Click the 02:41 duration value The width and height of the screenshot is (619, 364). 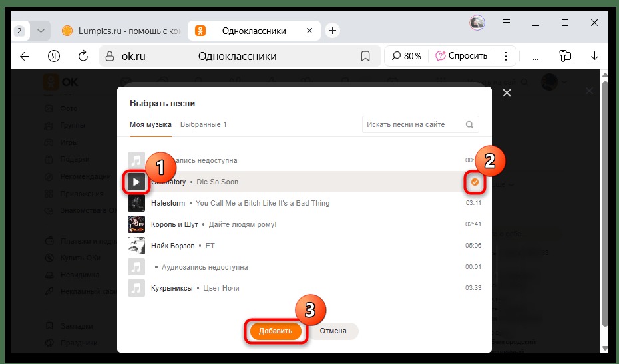(473, 224)
